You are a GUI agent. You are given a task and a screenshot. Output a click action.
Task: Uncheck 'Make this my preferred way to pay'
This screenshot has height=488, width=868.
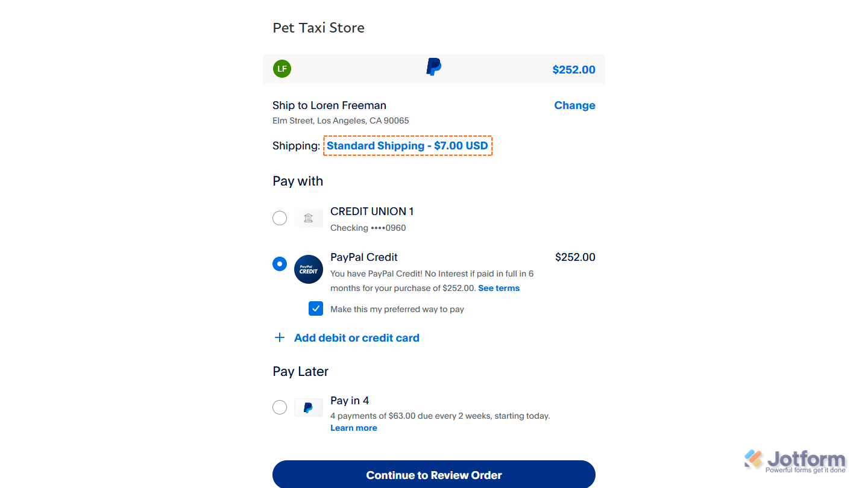click(x=315, y=308)
